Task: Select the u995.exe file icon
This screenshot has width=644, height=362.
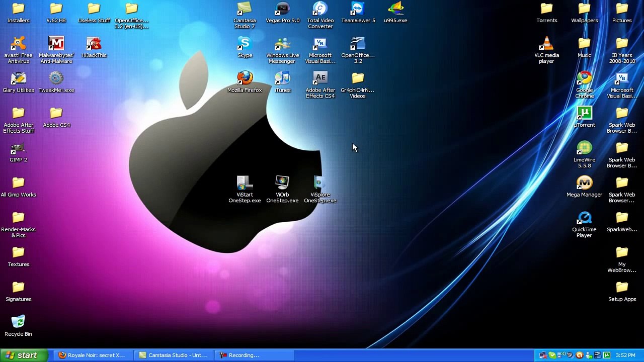Action: tap(395, 13)
